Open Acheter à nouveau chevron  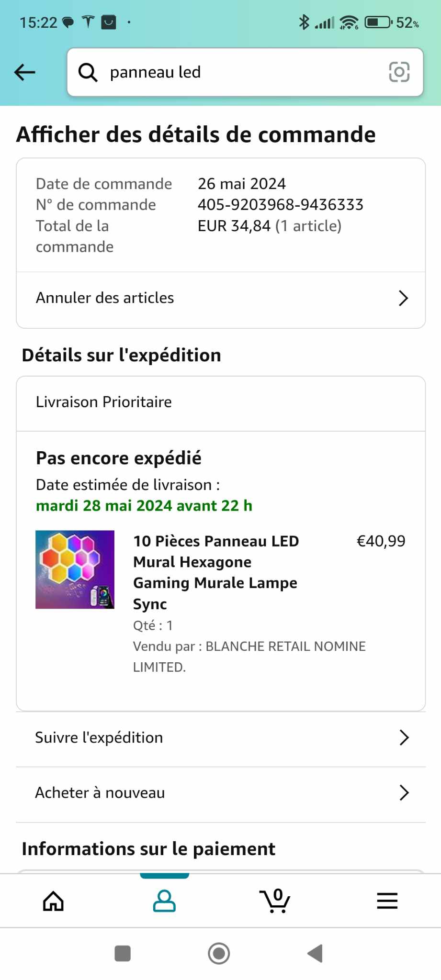pyautogui.click(x=404, y=793)
